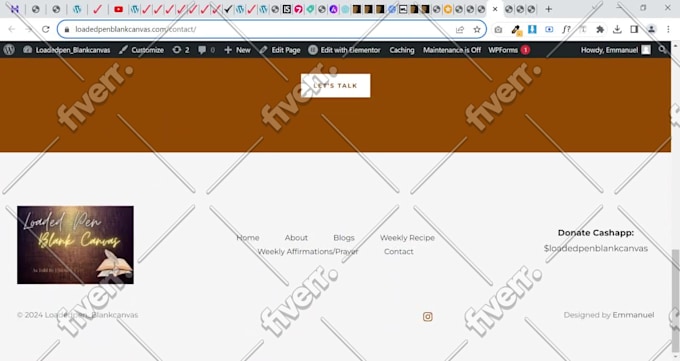Share this page from the address bar
Screen dimensions: 680x361
(x=460, y=30)
